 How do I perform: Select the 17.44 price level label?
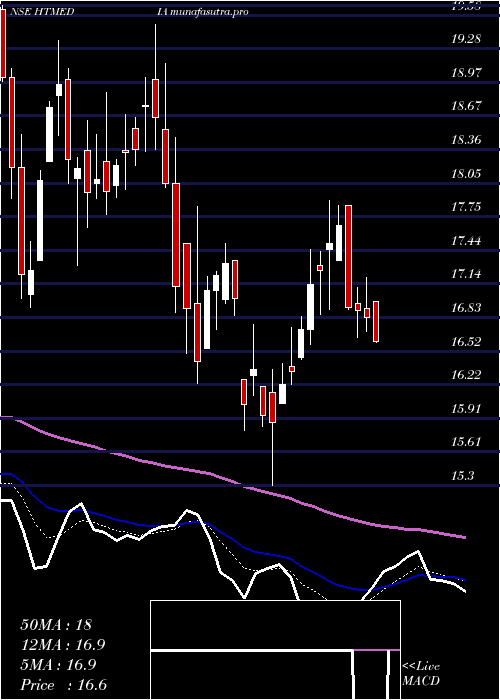[466, 241]
